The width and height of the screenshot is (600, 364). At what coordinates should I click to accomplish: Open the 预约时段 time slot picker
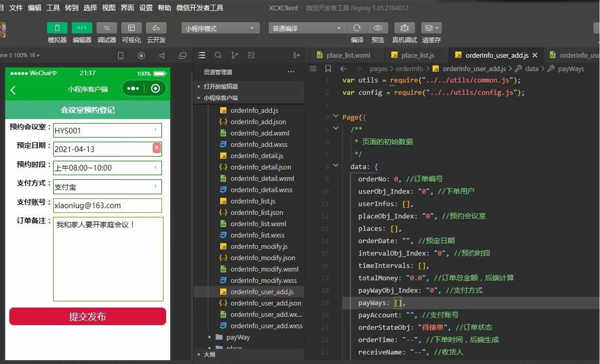(x=107, y=167)
